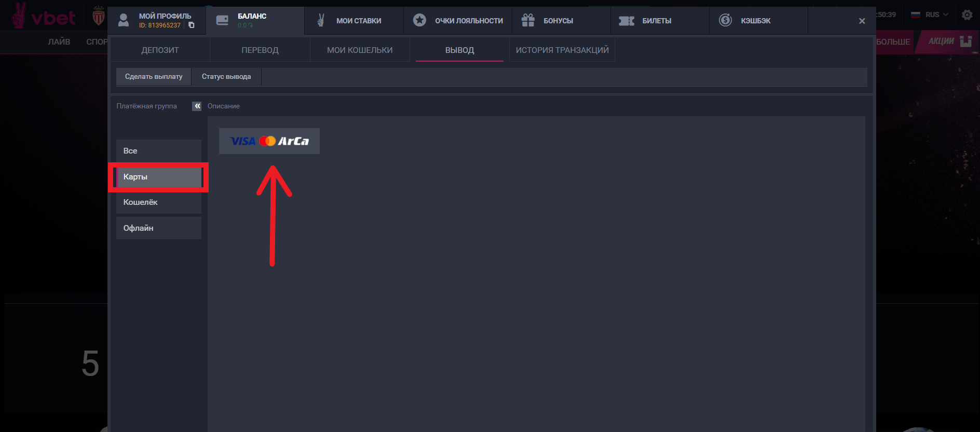The height and width of the screenshot is (432, 980).
Task: Click the Описание column header
Action: point(224,106)
